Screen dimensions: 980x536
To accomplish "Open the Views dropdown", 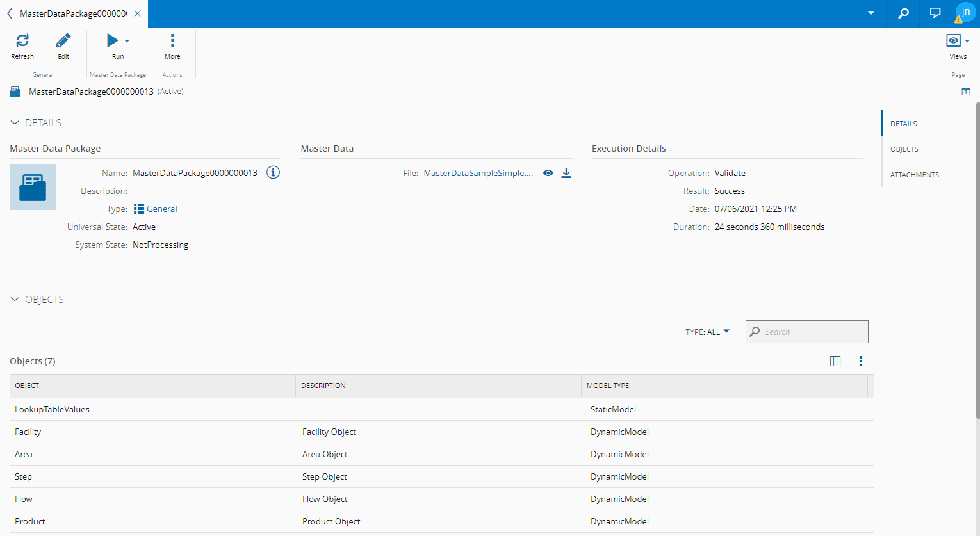I will point(958,41).
